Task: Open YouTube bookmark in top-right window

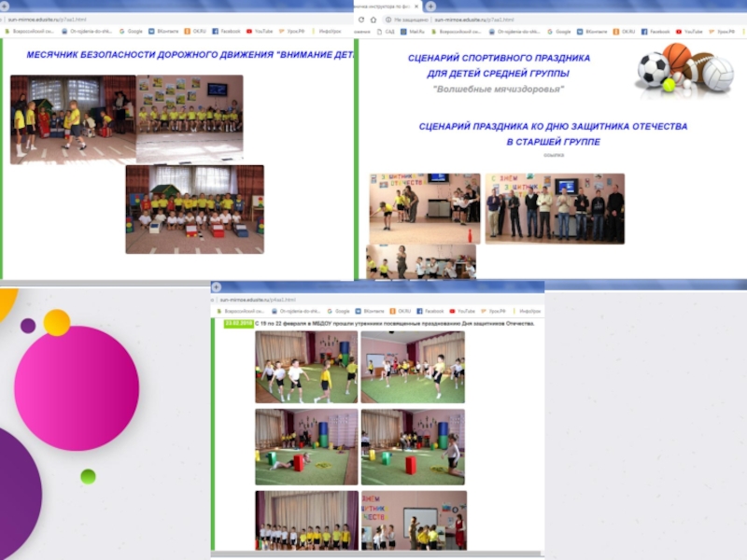Action: [689, 32]
